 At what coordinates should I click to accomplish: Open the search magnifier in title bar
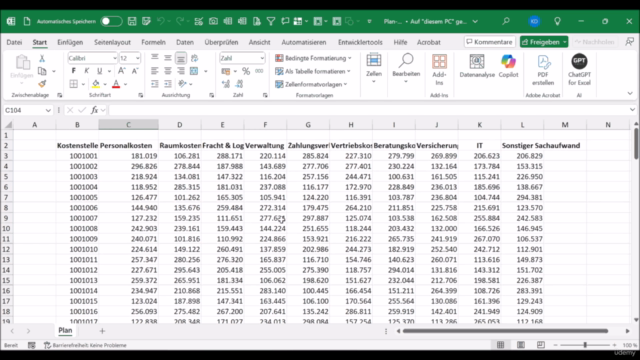point(506,21)
